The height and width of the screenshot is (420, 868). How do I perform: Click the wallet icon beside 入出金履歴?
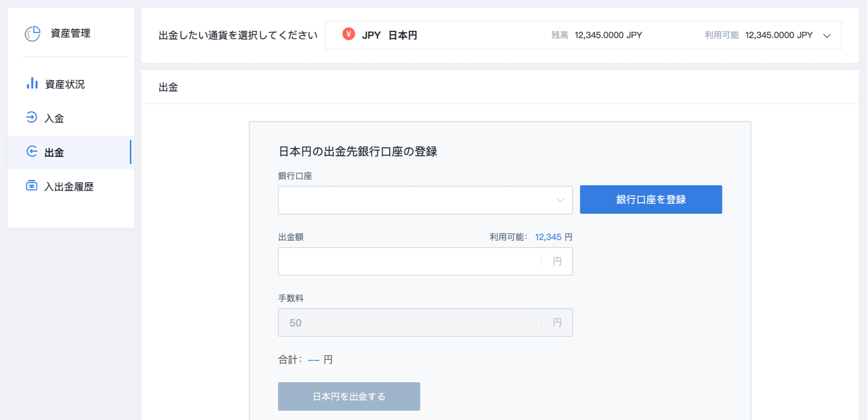click(32, 186)
